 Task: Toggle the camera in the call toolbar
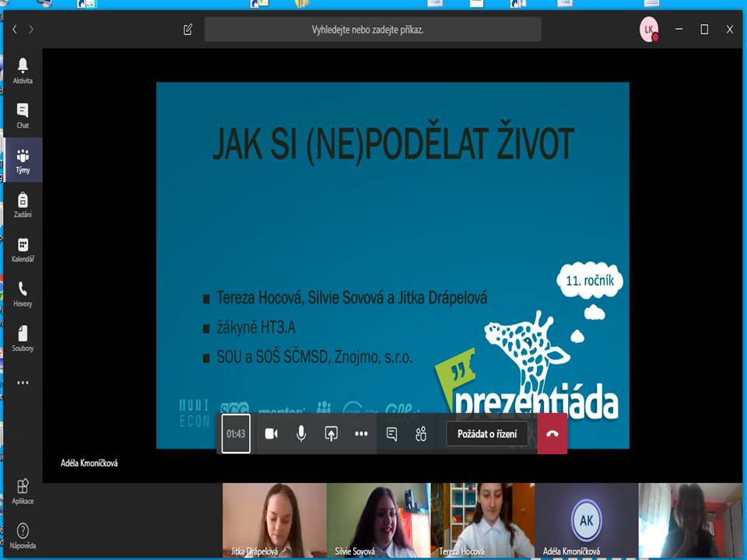click(271, 434)
